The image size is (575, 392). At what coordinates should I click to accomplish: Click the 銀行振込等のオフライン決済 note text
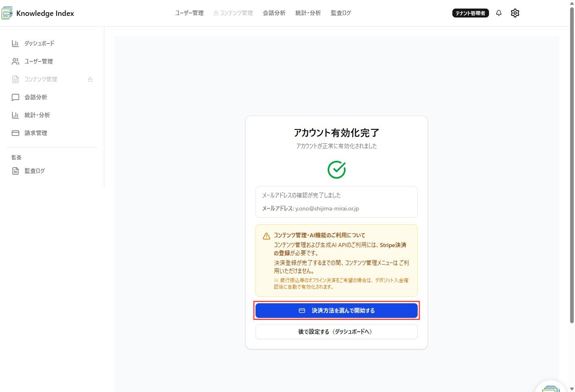[x=341, y=284]
